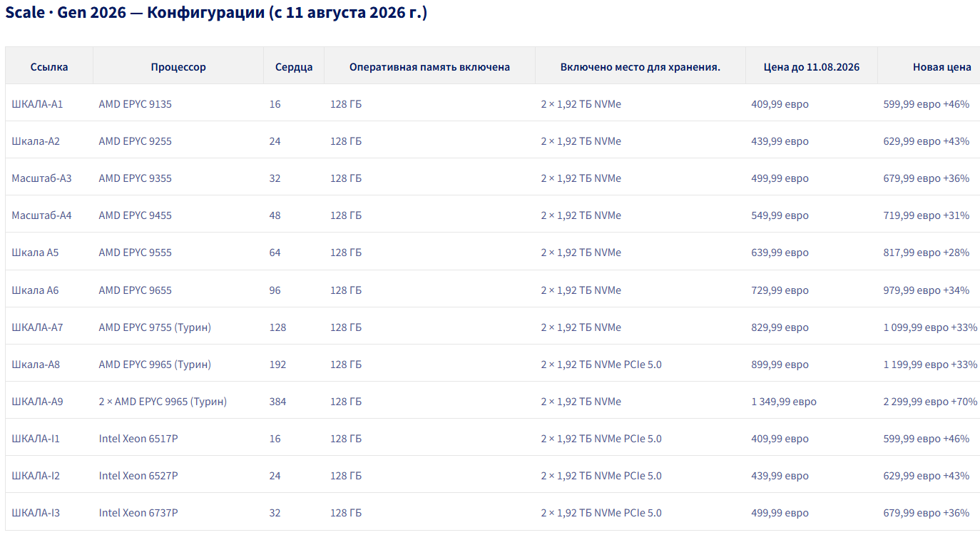Select 'AMD EPYC 9965 (Турин)' in Шкала-А8 row
This screenshot has height=535, width=980.
tap(155, 365)
